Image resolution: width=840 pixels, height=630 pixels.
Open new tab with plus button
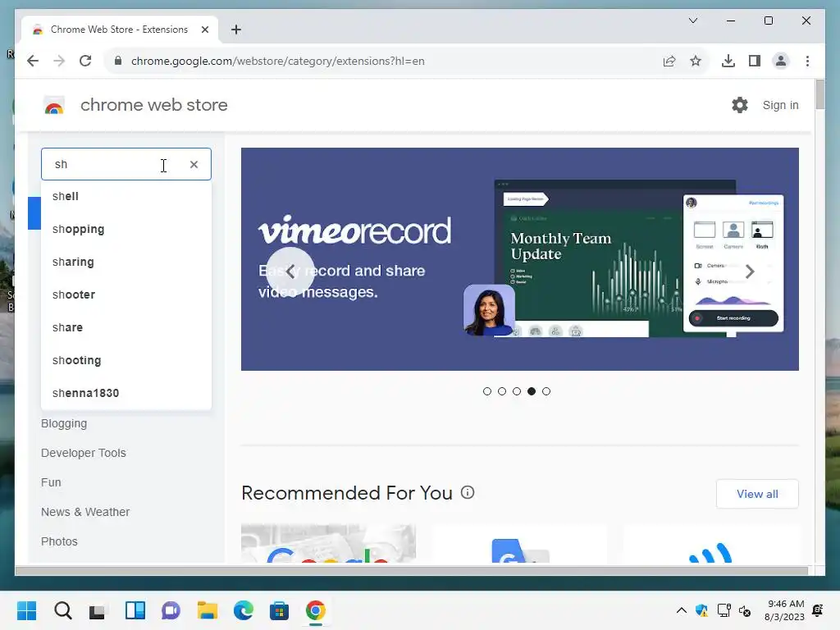pyautogui.click(x=236, y=30)
